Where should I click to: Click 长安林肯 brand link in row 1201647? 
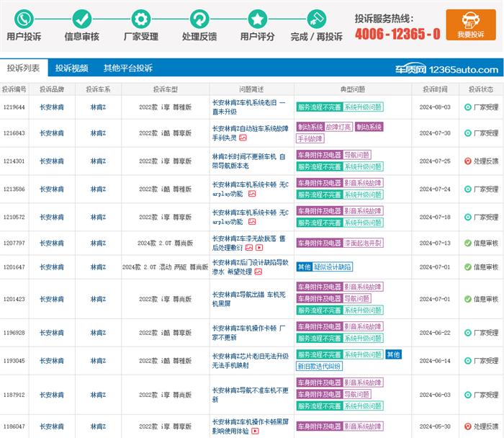coord(52,267)
